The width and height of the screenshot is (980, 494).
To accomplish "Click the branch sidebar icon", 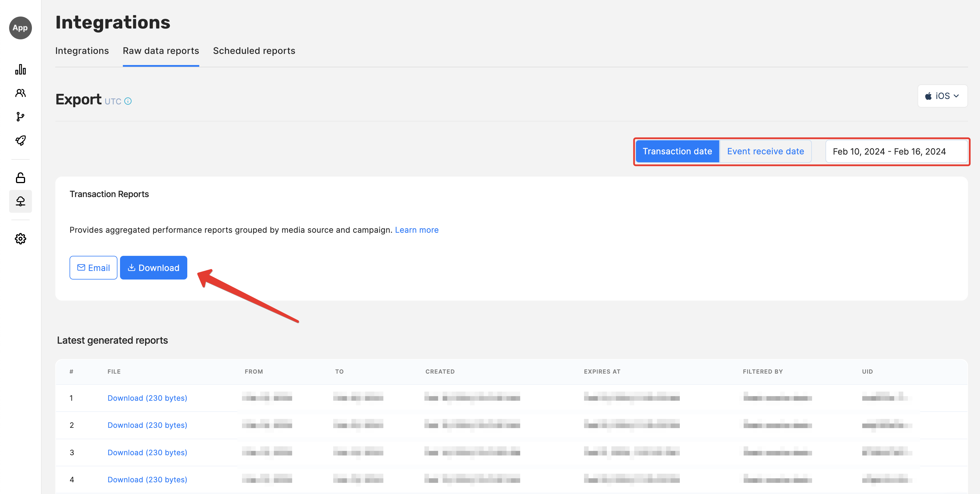I will click(x=21, y=116).
